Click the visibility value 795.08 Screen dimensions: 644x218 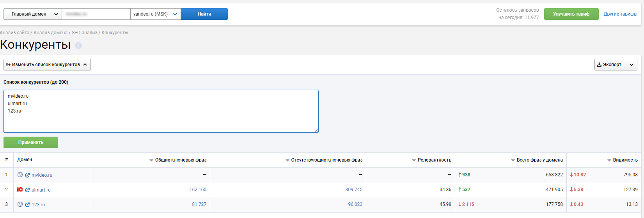click(630, 175)
